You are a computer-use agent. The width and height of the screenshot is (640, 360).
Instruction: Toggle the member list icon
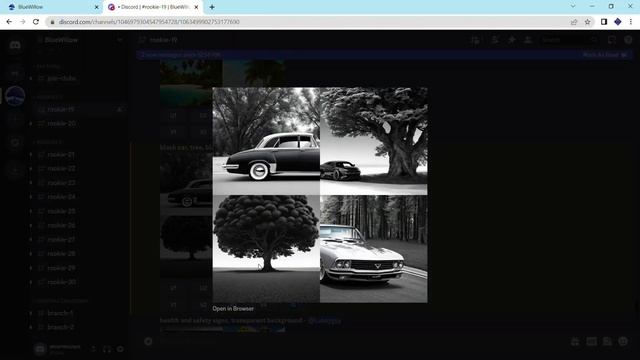coord(528,40)
